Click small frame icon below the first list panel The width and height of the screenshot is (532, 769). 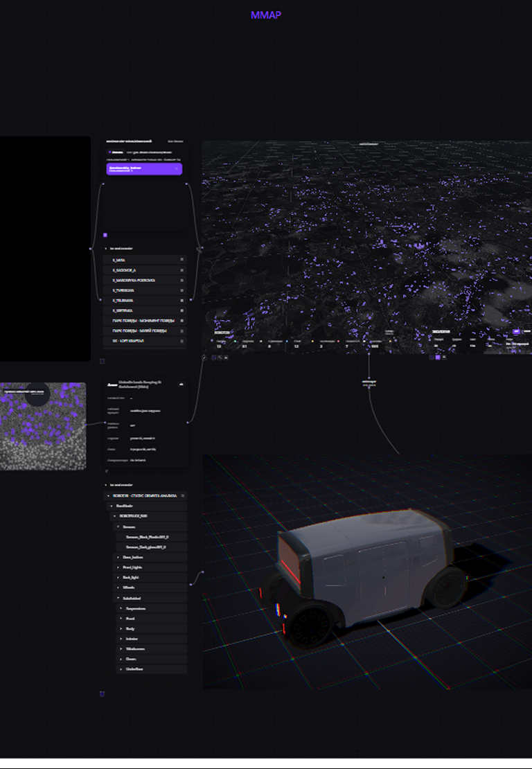click(x=102, y=361)
